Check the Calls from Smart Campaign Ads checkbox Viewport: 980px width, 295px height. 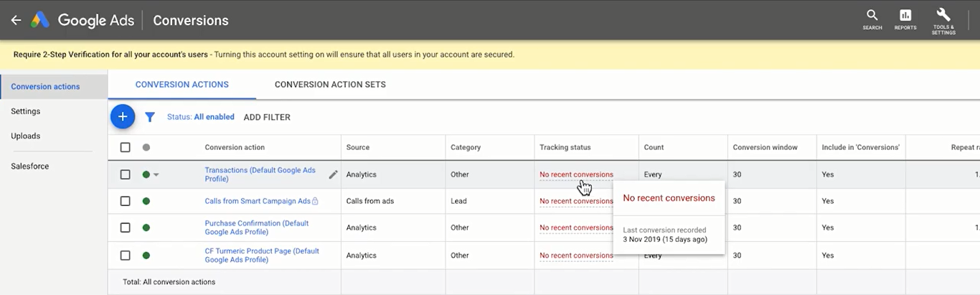point(126,202)
